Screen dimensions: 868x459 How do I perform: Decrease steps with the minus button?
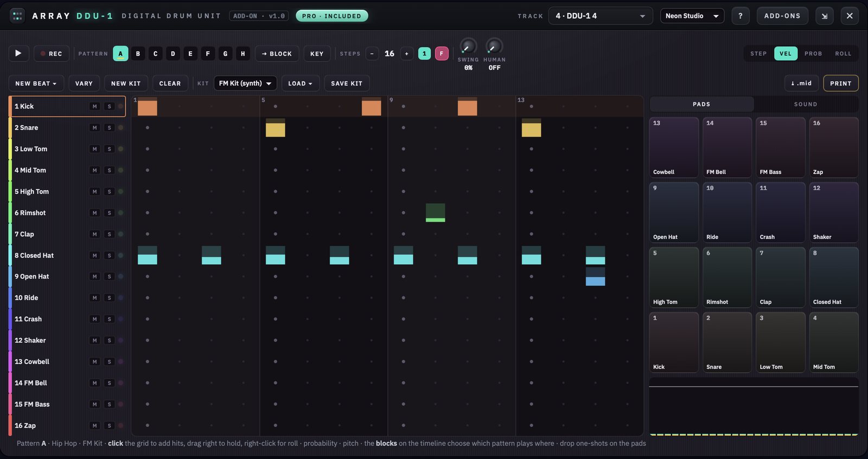click(x=372, y=54)
